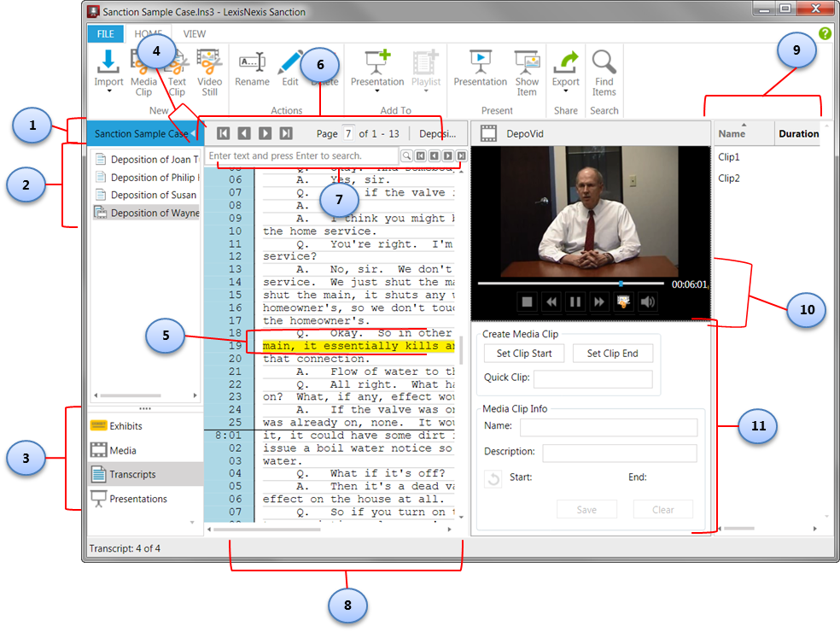Viewport: 840px width, 632px height.
Task: Select Deposition of Philip transcript
Action: click(x=146, y=178)
